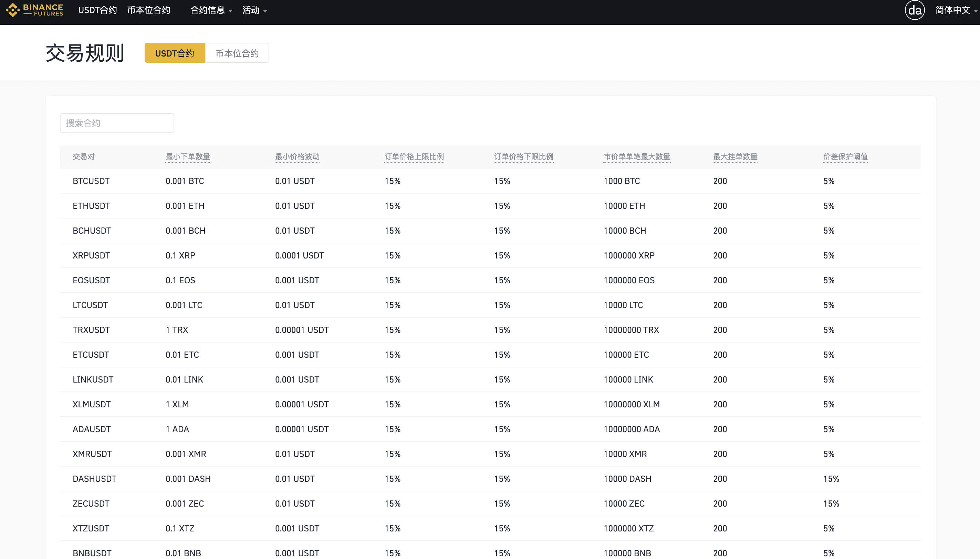Screen dimensions: 980x559
Task: Select the BCHUSDT trading pair cell
Action: coord(92,231)
